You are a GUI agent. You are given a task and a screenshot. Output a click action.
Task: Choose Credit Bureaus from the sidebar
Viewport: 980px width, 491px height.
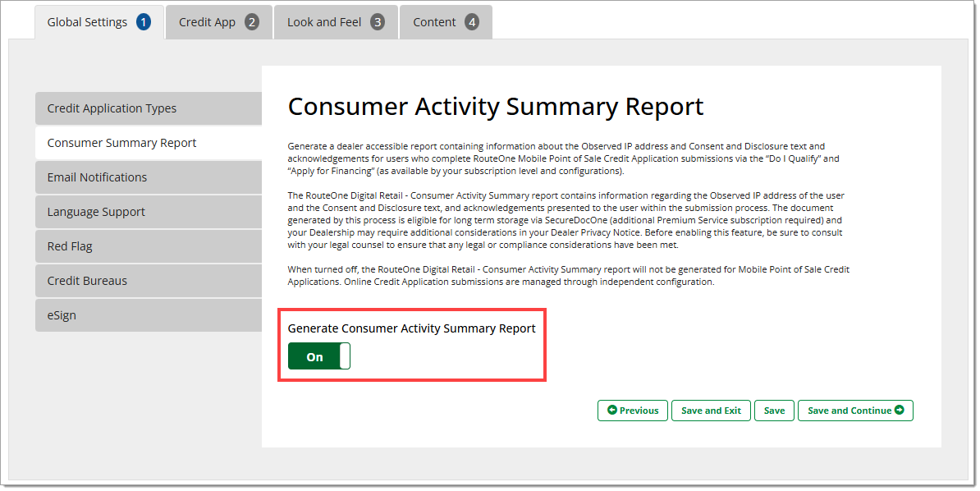point(148,281)
